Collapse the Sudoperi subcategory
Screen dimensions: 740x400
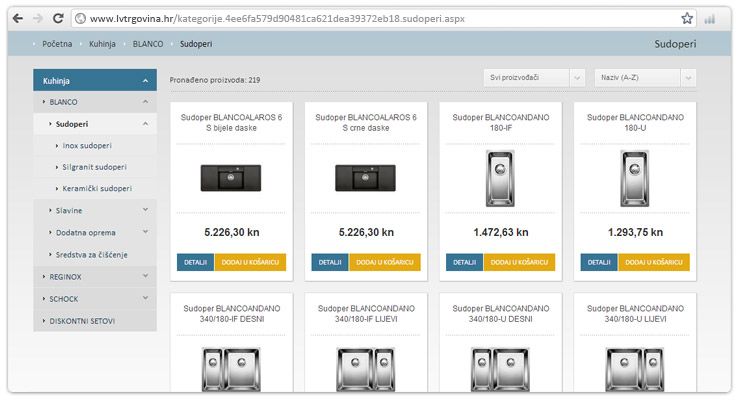click(95, 124)
